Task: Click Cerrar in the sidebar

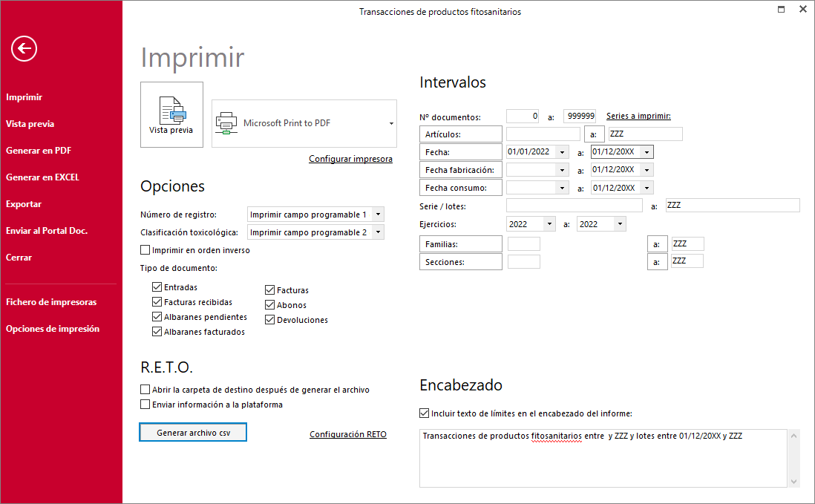Action: pos(19,258)
